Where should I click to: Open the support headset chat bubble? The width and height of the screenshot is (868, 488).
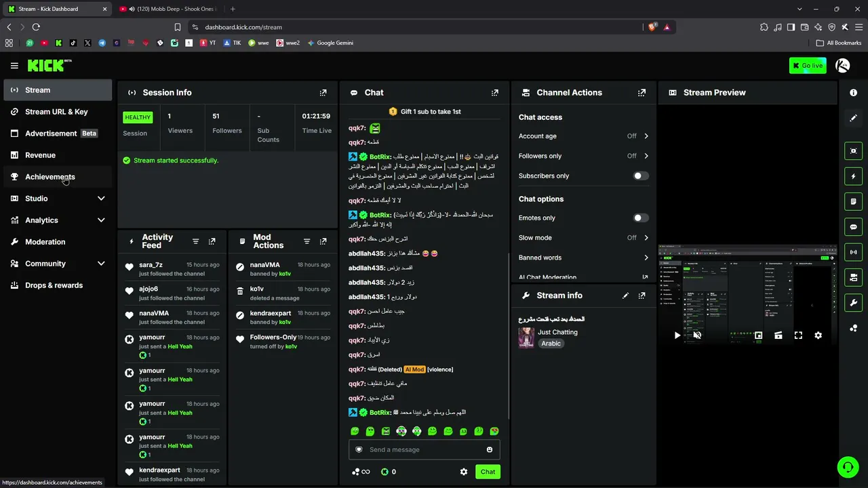(x=848, y=467)
